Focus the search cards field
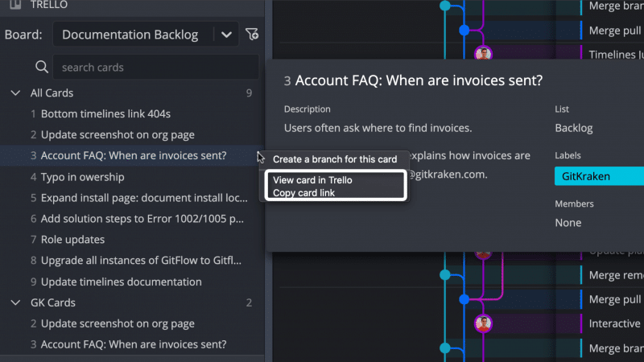This screenshot has height=362, width=644. (x=156, y=67)
